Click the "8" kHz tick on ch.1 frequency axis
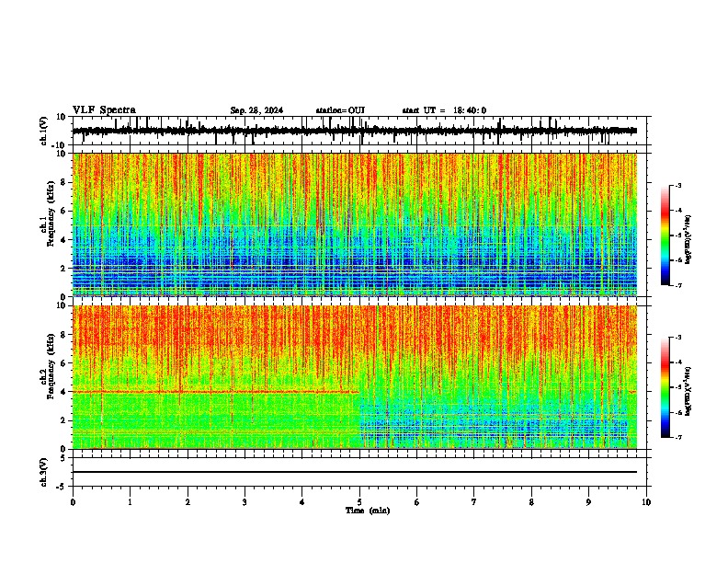The height and width of the screenshot is (563, 728). click(63, 182)
